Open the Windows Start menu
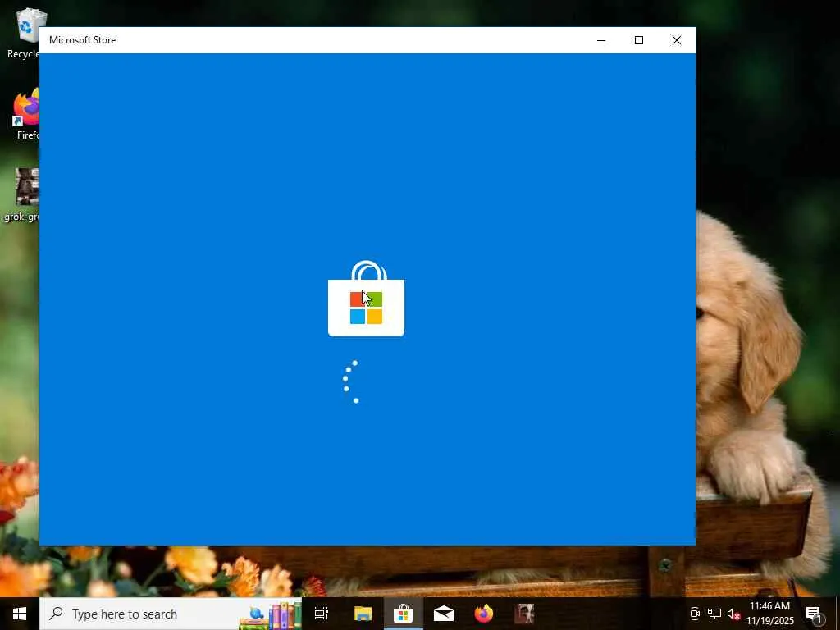The height and width of the screenshot is (630, 840). [x=20, y=614]
